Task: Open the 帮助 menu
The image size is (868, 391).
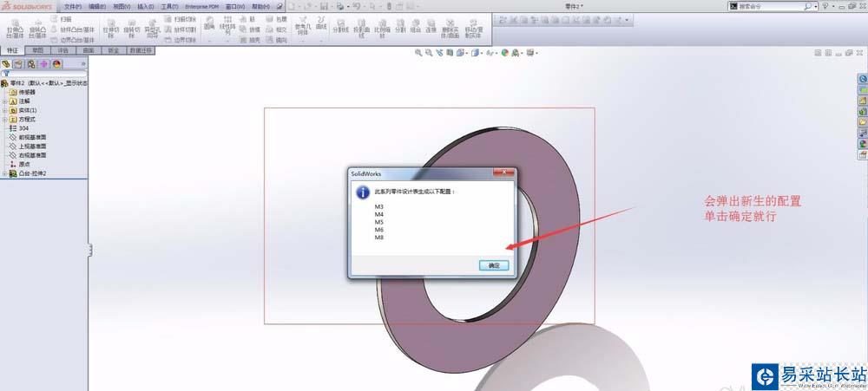Action: coord(260,7)
